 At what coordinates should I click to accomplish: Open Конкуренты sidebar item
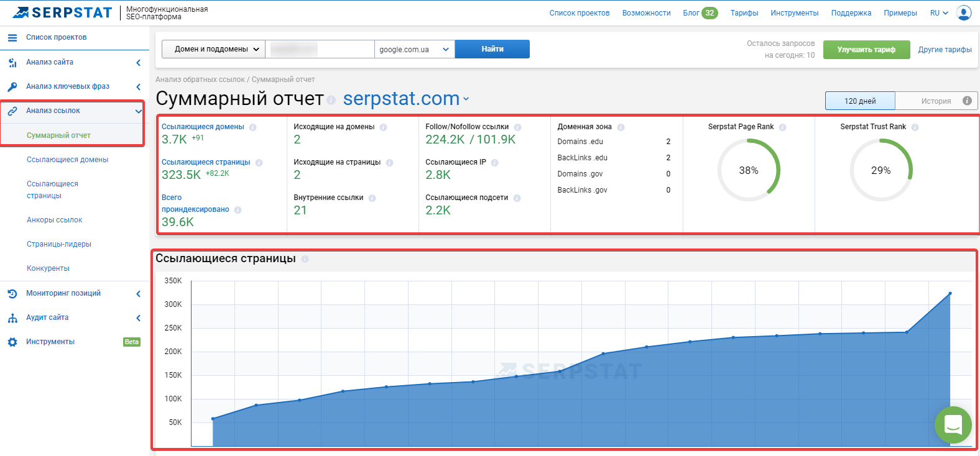pyautogui.click(x=48, y=268)
